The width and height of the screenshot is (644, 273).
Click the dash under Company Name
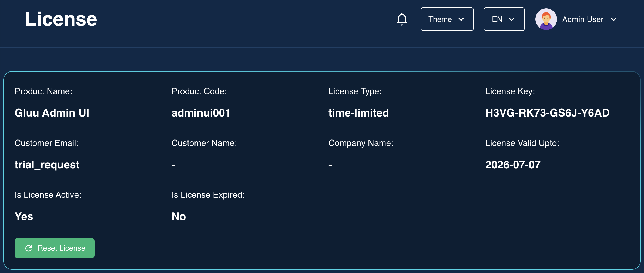330,165
